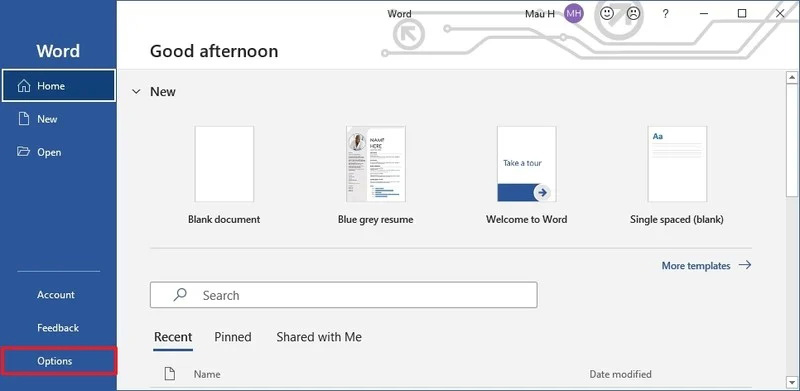This screenshot has height=391, width=800.
Task: Send a smile feedback face icon
Action: [607, 14]
